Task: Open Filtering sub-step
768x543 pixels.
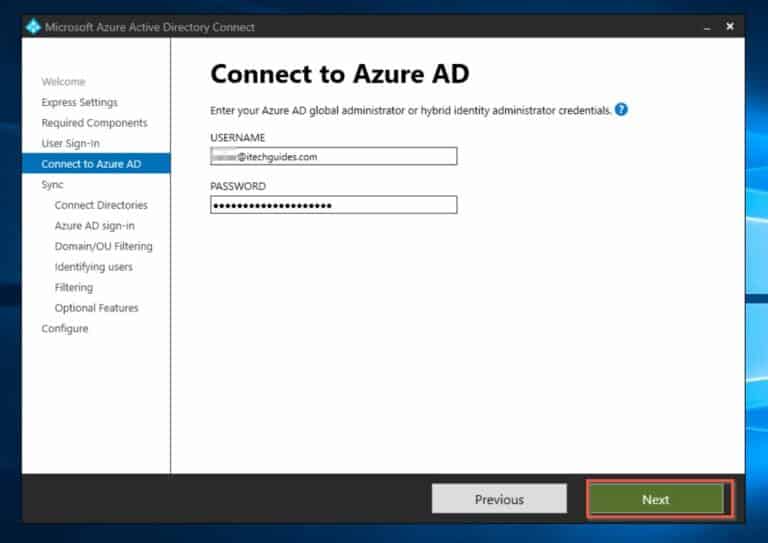Action: (73, 287)
